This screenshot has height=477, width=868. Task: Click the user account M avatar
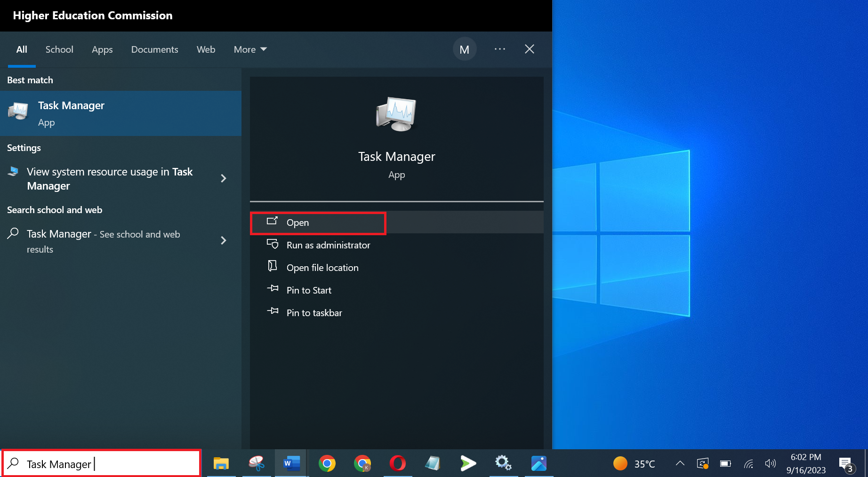click(x=464, y=49)
